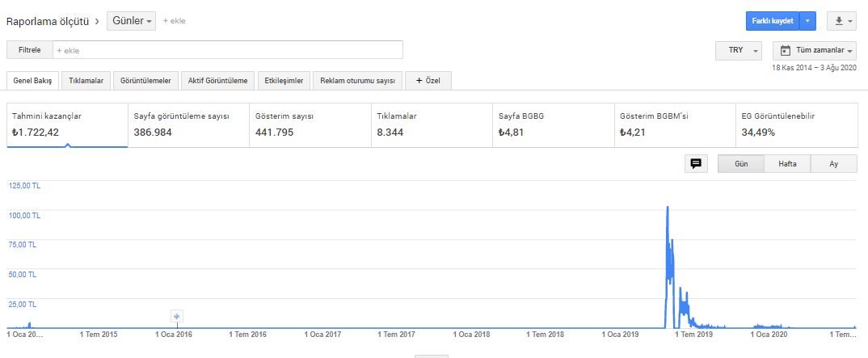Click the Farklı kaydet button
The height and width of the screenshot is (358, 868).
[x=772, y=21]
